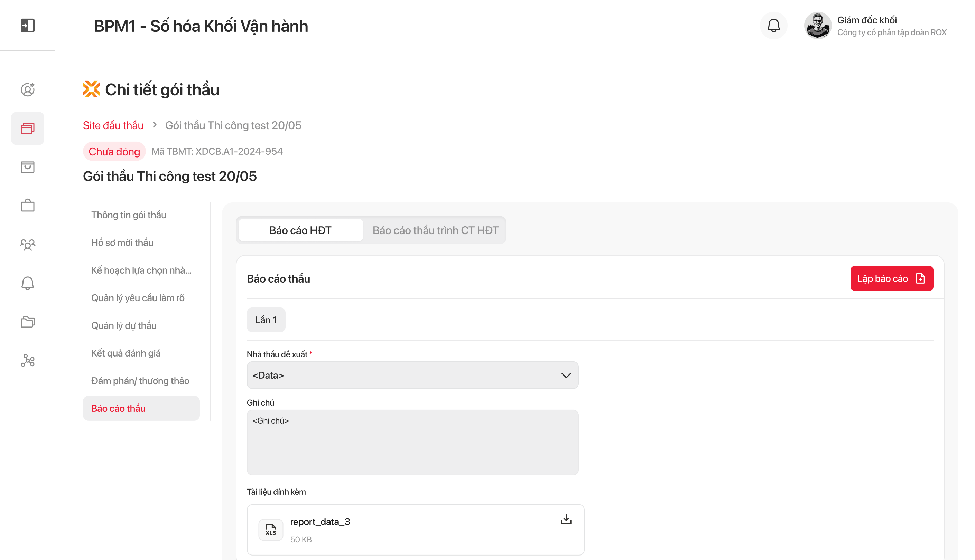Open the folders sidebar icon

click(27, 322)
